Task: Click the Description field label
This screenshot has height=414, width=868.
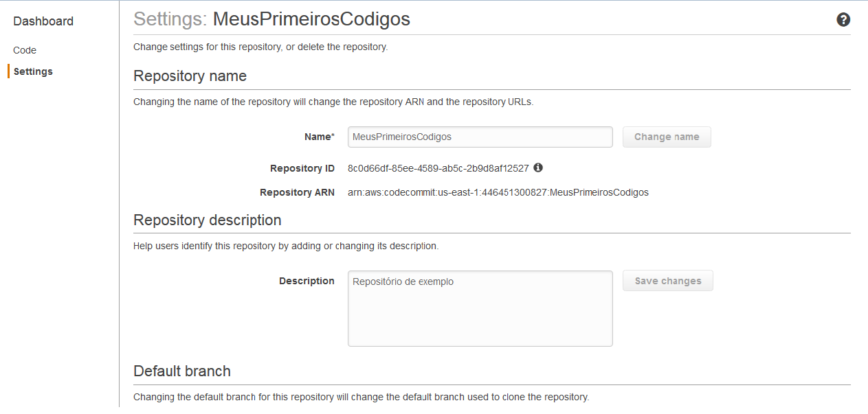Action: (307, 281)
